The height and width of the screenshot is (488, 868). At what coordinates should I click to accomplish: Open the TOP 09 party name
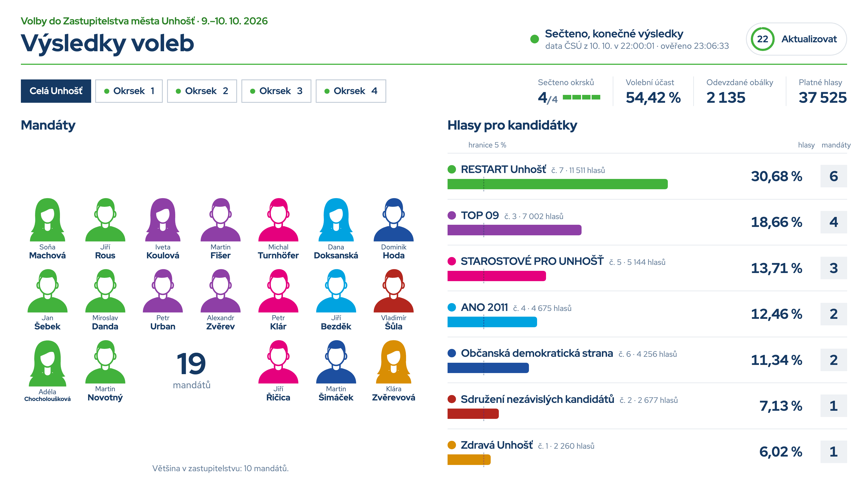pyautogui.click(x=480, y=215)
